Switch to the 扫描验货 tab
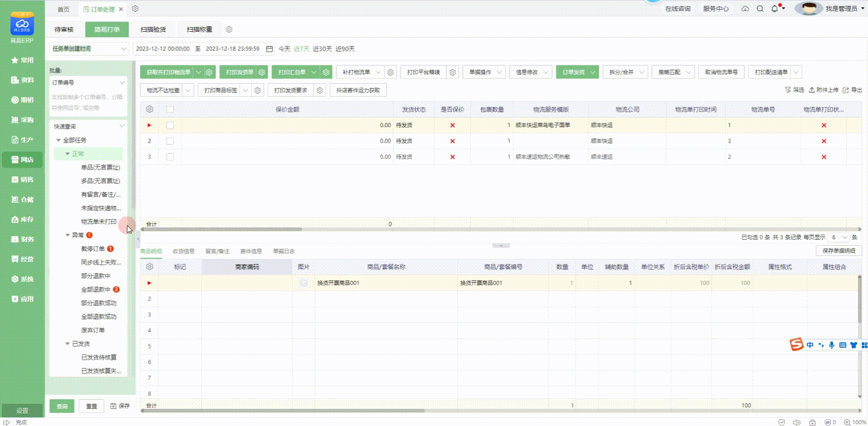868x426 pixels. (153, 29)
